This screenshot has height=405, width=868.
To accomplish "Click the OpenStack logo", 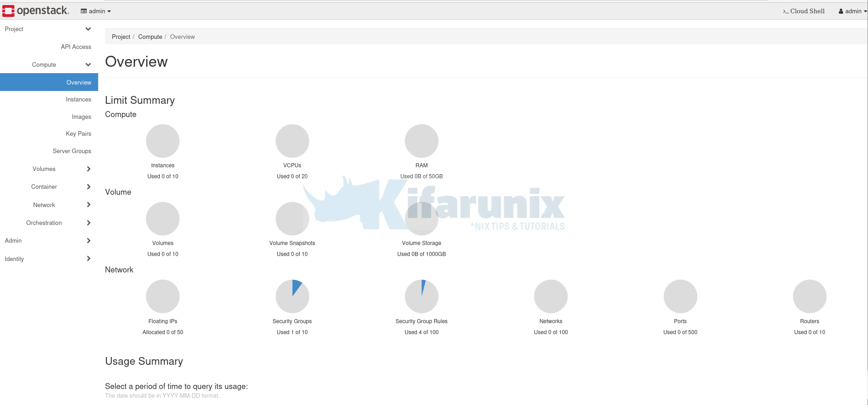I will (x=36, y=11).
